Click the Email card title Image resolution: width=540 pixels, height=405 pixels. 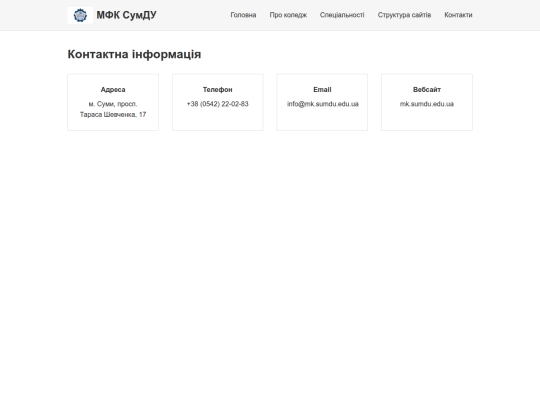point(322,90)
